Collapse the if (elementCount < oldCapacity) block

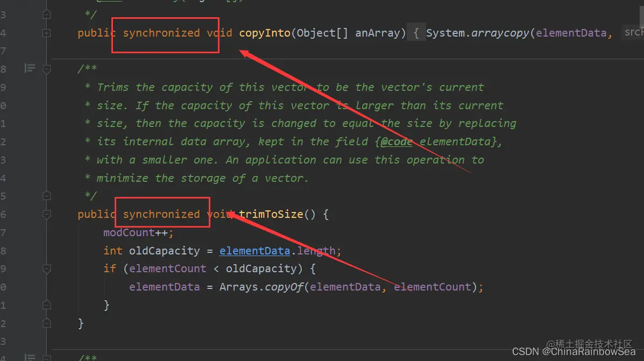[x=46, y=268]
